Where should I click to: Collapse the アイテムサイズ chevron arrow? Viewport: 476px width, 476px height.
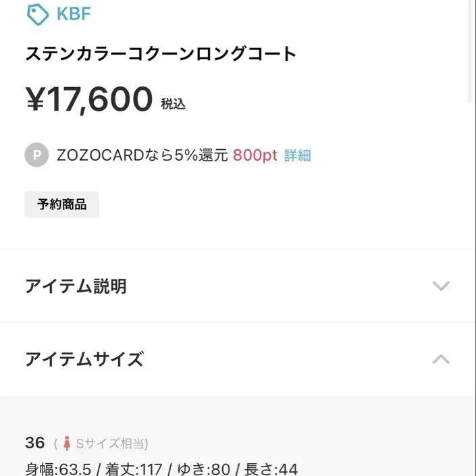coord(441,359)
